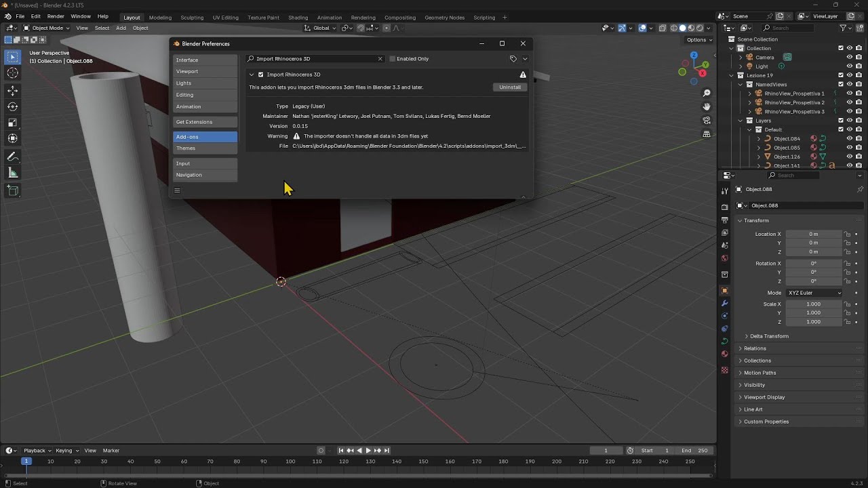Screen dimensions: 868x488
Task: Toggle visibility of RhinoView_Prospettiva 1
Action: pos(849,94)
